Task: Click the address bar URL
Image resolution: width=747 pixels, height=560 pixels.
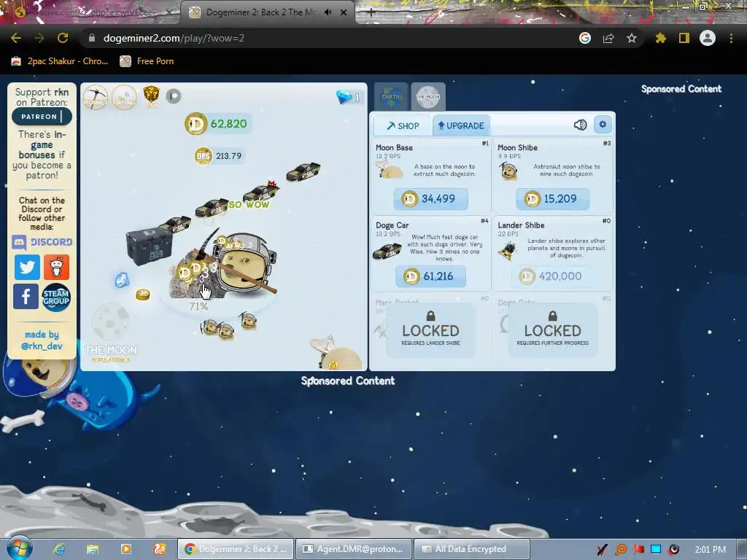Action: [x=174, y=38]
